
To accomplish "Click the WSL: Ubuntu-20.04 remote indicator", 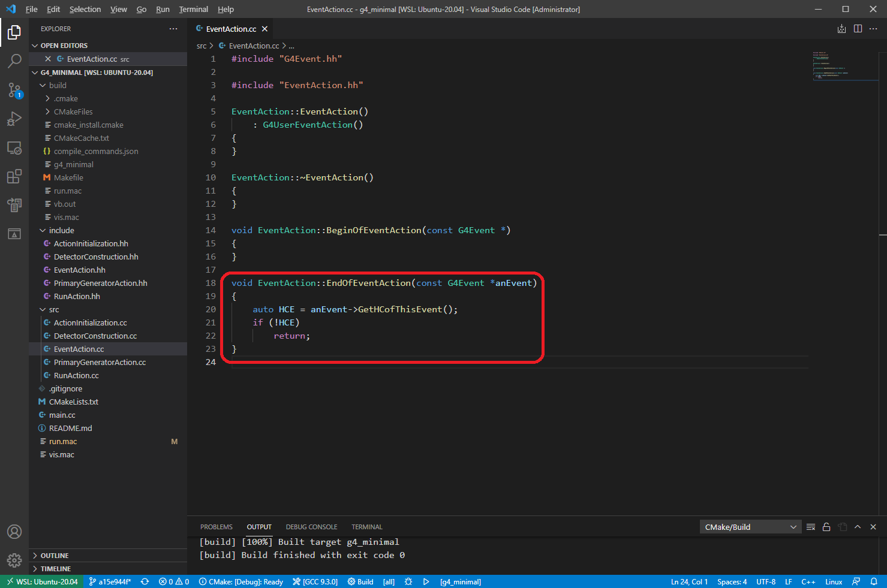I will point(42,581).
